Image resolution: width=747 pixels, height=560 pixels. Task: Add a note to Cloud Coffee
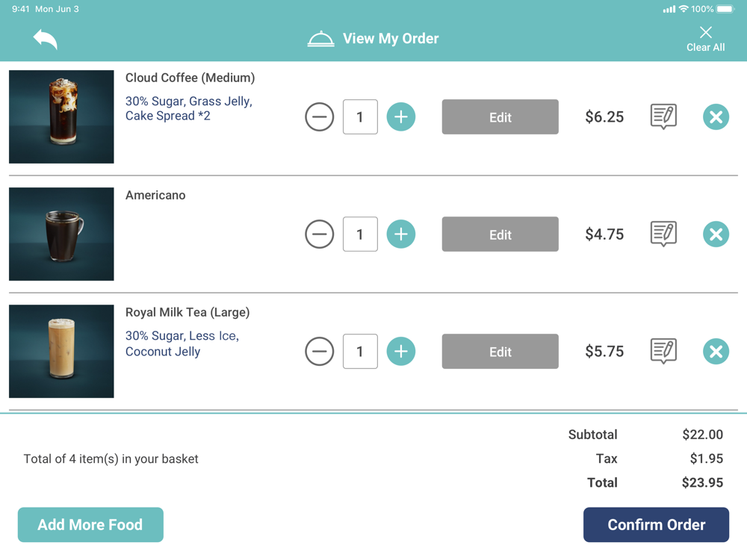pos(663,116)
